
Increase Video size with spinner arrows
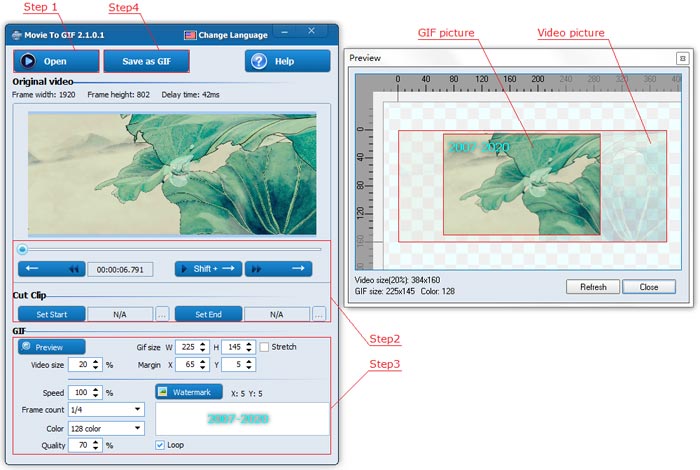[98, 362]
